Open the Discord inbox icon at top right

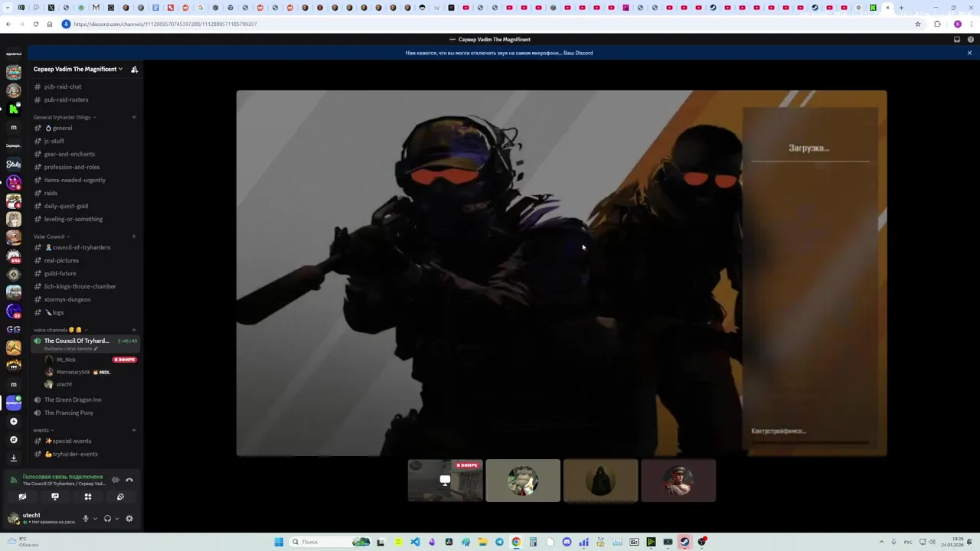point(957,39)
